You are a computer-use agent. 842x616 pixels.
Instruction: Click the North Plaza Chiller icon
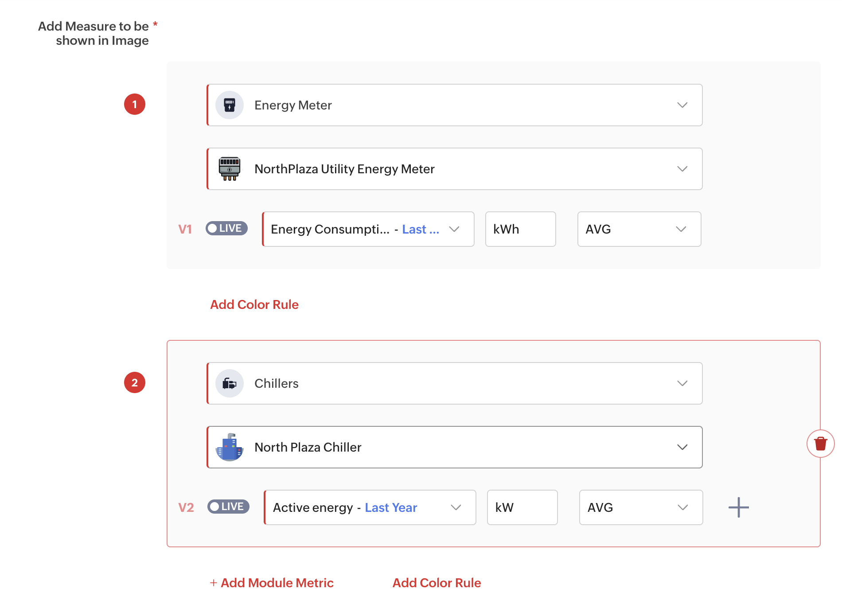point(229,447)
